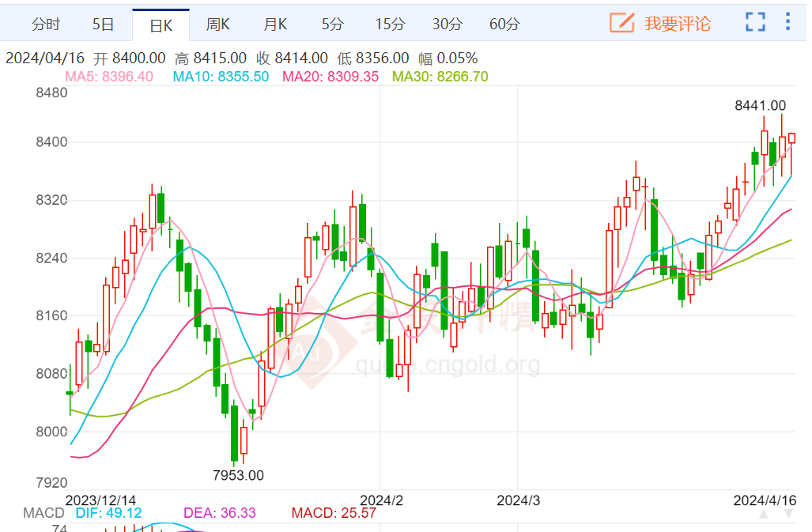Click the green MA30: 8266.70 legend label

(440, 77)
